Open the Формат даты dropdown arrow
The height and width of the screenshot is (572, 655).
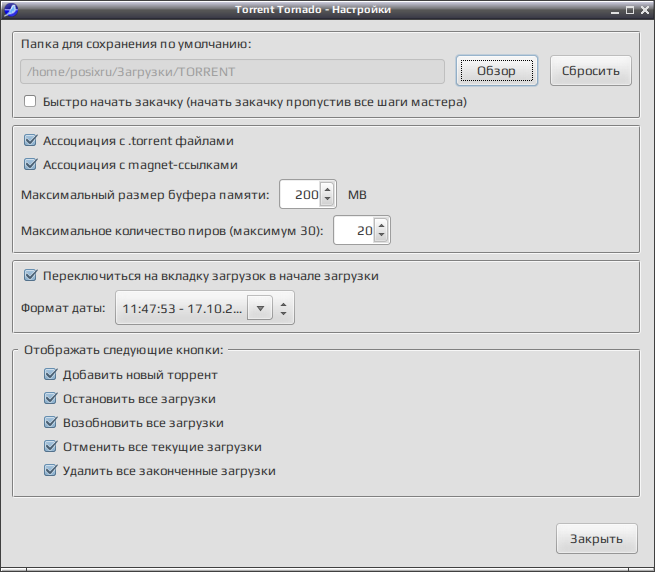(x=260, y=308)
